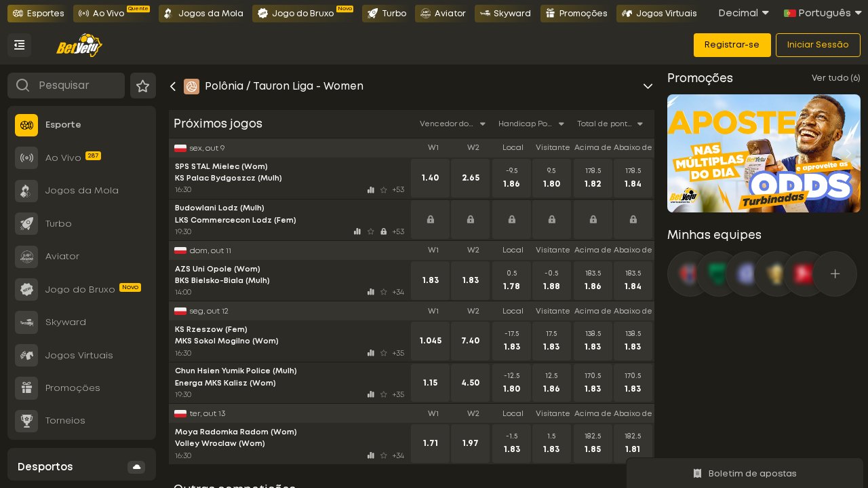This screenshot has width=868, height=488.
Task: Open Jogos da Mola sidebar icon
Action: (x=26, y=191)
